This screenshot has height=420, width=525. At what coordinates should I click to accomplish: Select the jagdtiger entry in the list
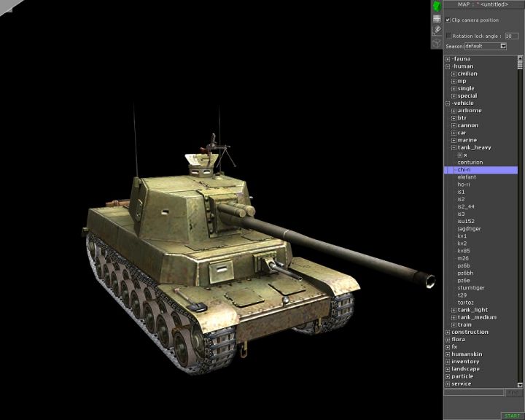point(469,229)
